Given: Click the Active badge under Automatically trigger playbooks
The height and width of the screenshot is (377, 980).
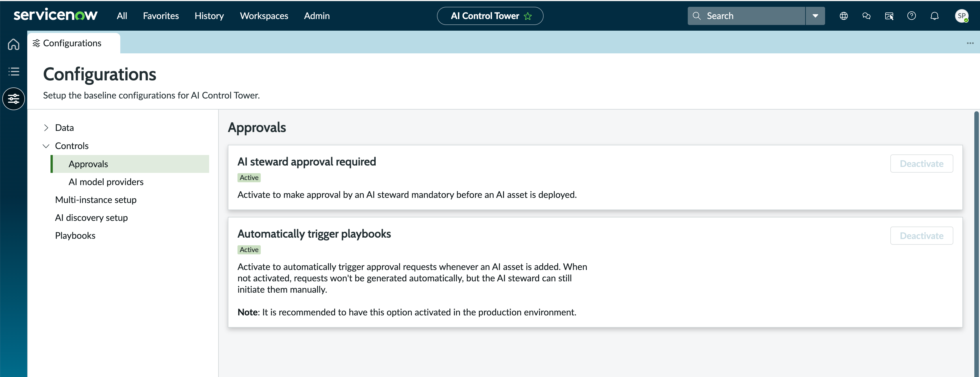Looking at the screenshot, I should [249, 250].
